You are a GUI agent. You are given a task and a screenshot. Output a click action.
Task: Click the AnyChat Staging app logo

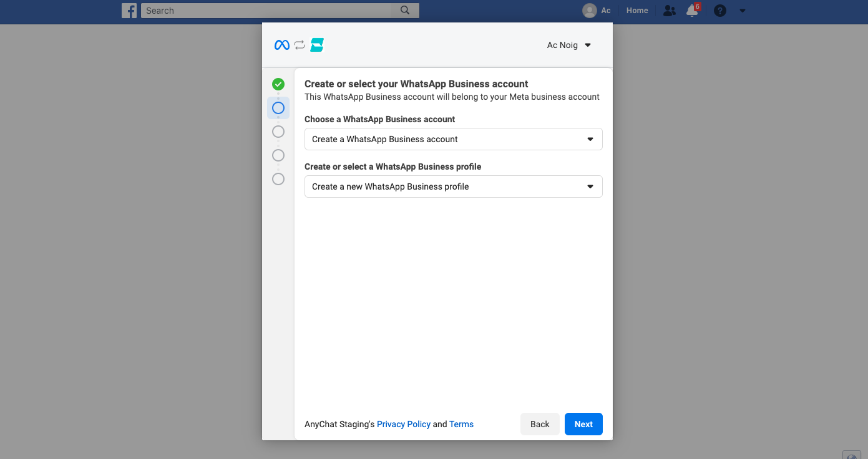click(317, 45)
